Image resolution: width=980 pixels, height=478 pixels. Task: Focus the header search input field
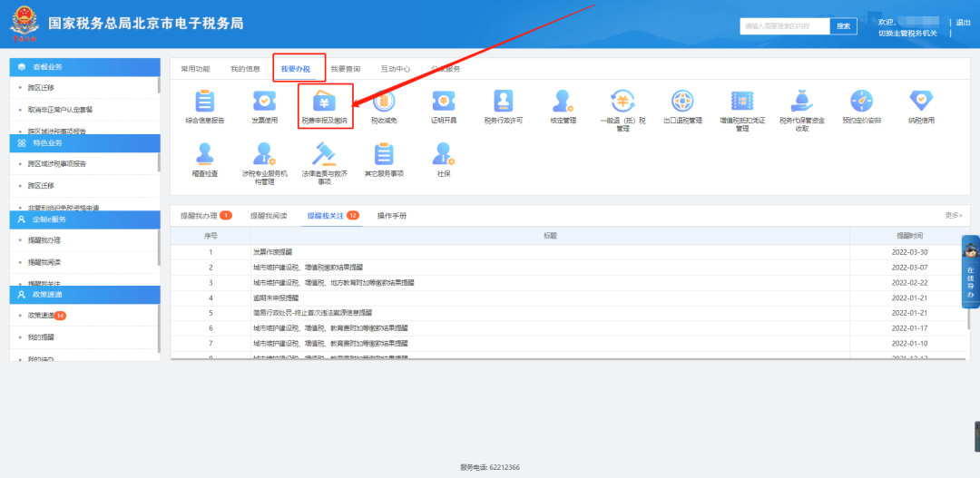(x=785, y=26)
